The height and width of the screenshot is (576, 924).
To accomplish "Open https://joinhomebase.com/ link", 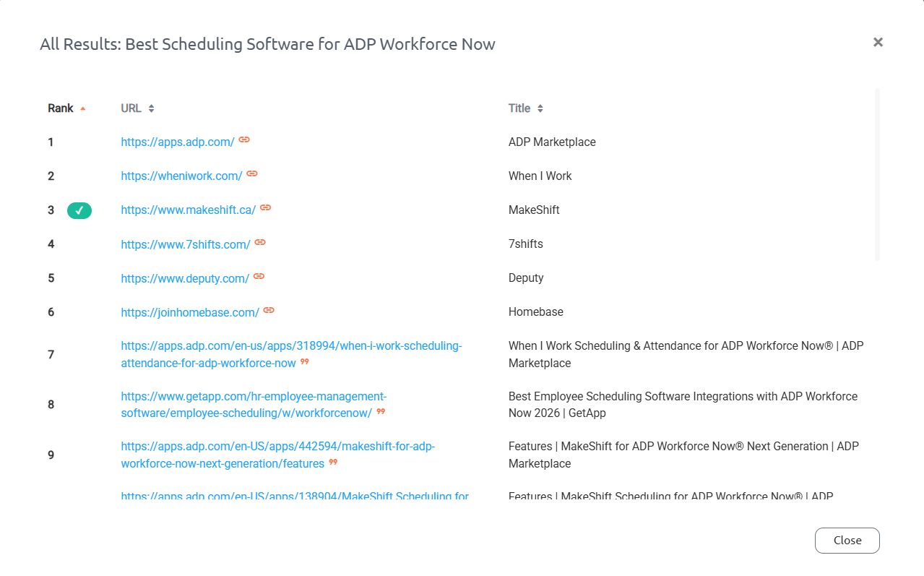I will pyautogui.click(x=190, y=312).
